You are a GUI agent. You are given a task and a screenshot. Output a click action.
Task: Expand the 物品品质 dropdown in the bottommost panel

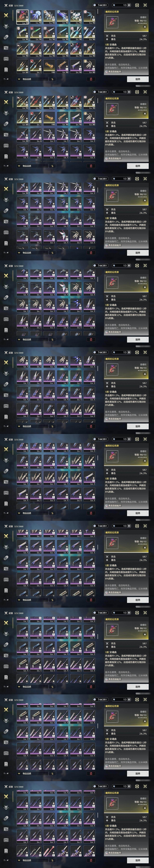point(32,860)
